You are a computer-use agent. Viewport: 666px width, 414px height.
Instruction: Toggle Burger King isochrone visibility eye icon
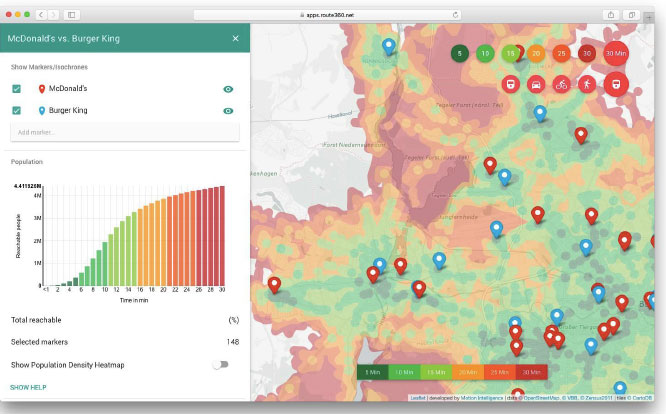[229, 111]
